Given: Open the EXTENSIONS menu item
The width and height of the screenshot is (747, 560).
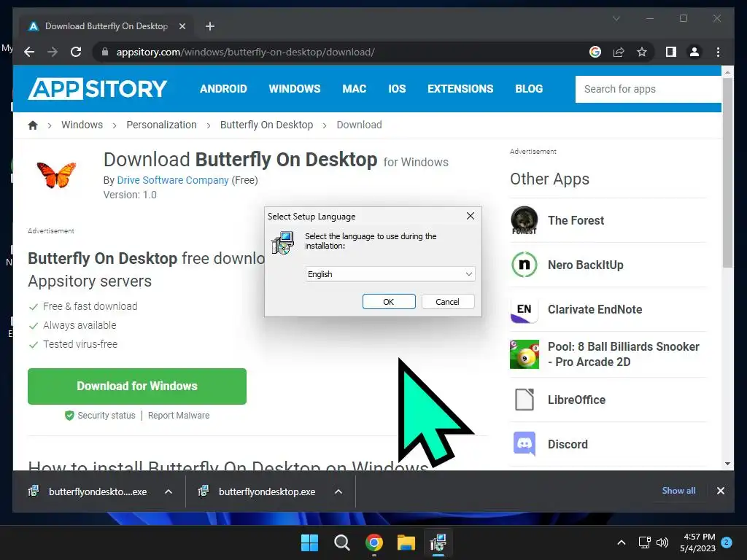Looking at the screenshot, I should pyautogui.click(x=460, y=88).
